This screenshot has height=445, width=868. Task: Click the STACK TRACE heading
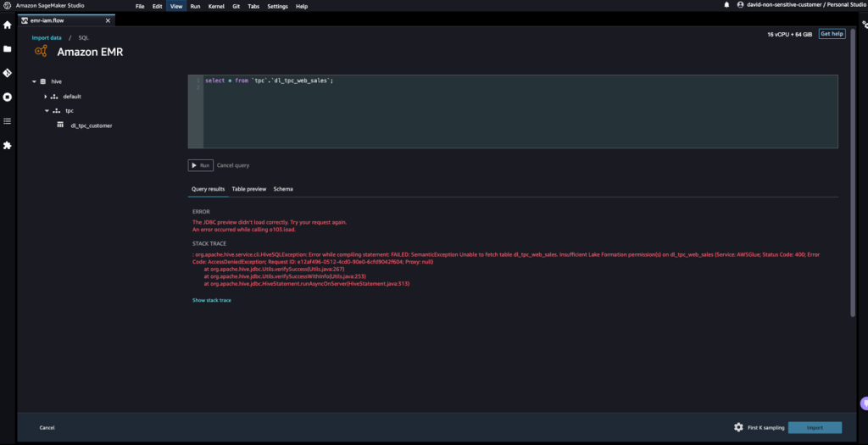tap(209, 243)
